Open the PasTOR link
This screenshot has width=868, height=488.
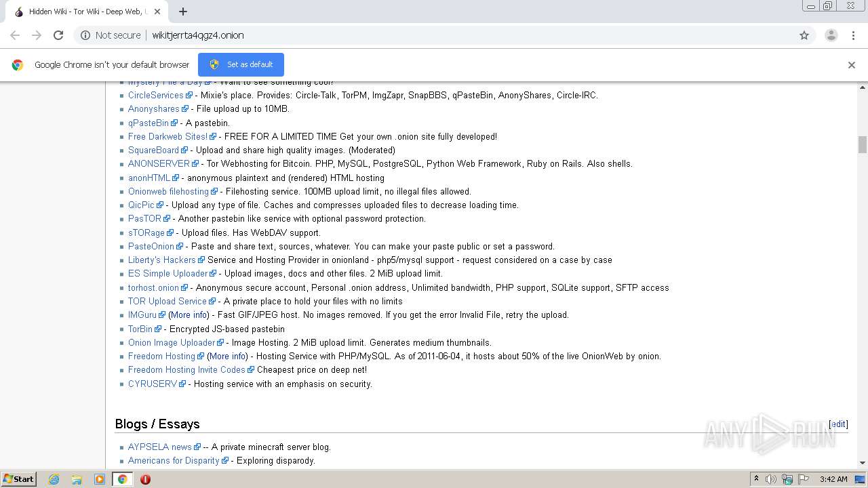coord(144,219)
